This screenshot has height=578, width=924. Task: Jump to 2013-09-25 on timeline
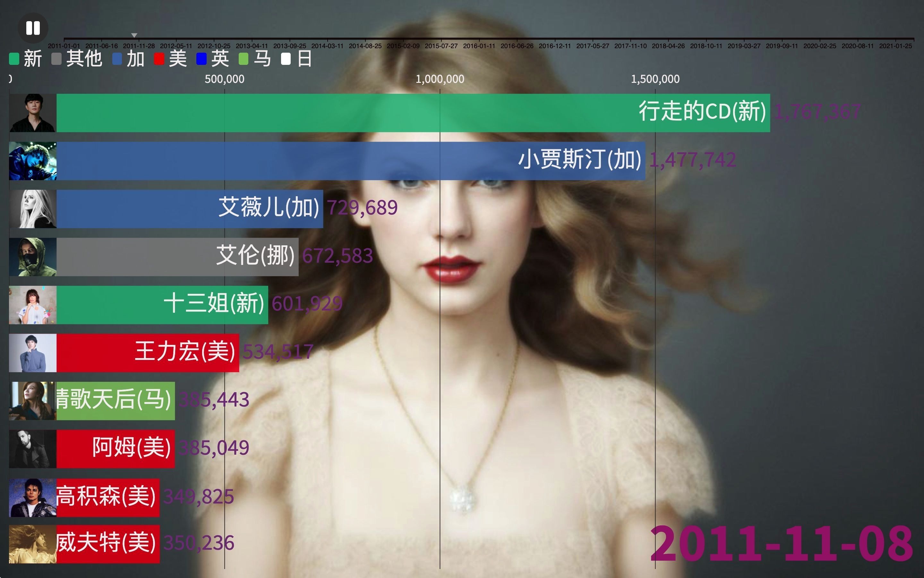tap(289, 46)
